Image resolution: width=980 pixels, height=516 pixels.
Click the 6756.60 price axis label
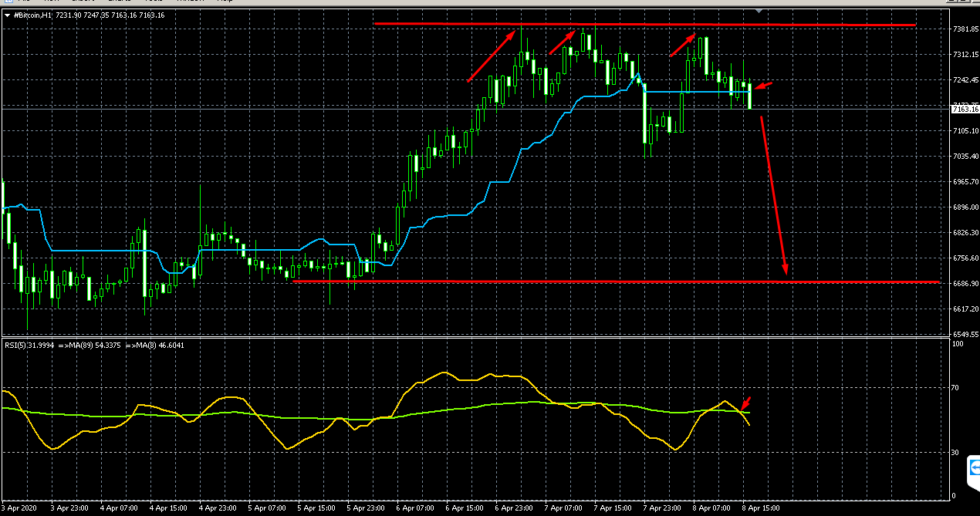click(x=965, y=258)
